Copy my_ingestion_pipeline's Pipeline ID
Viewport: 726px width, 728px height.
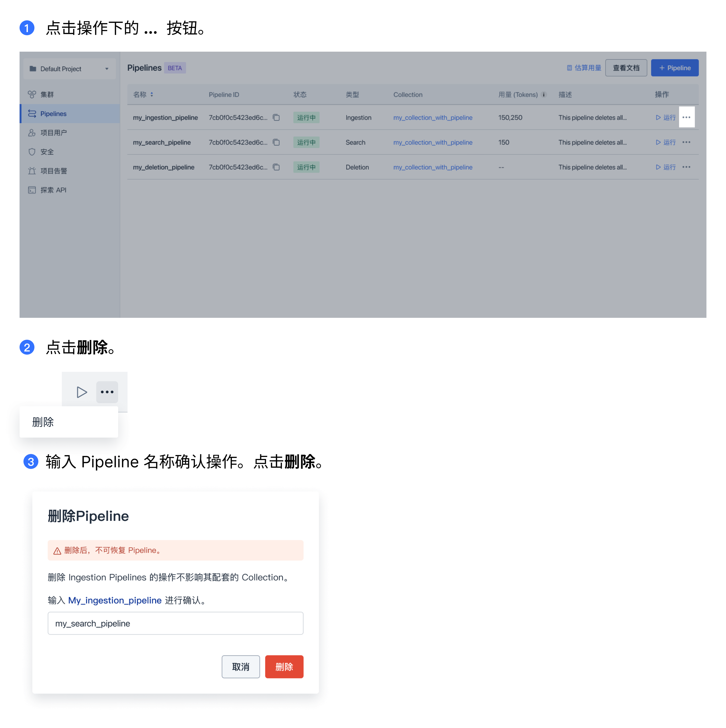tap(276, 118)
